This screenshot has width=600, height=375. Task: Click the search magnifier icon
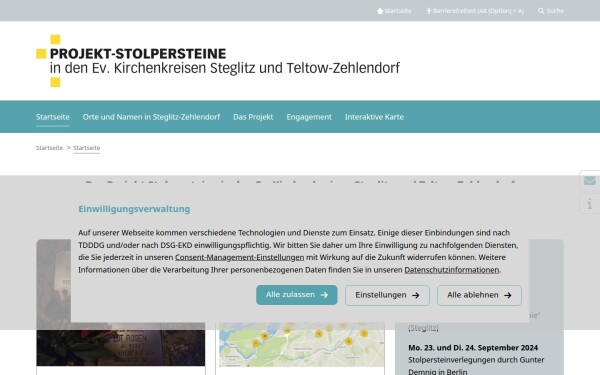click(x=541, y=11)
